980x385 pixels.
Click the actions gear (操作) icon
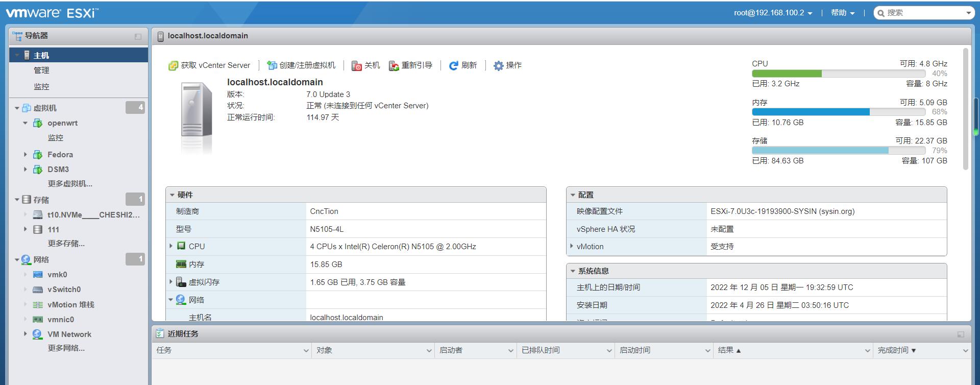tap(498, 66)
